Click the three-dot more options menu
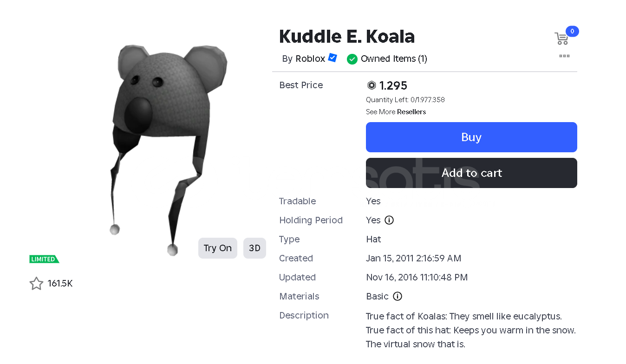Image resolution: width=626 pixels, height=364 pixels. click(x=564, y=56)
